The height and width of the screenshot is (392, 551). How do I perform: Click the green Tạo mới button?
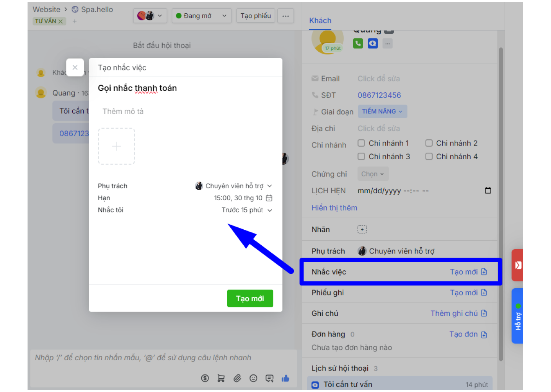250,299
